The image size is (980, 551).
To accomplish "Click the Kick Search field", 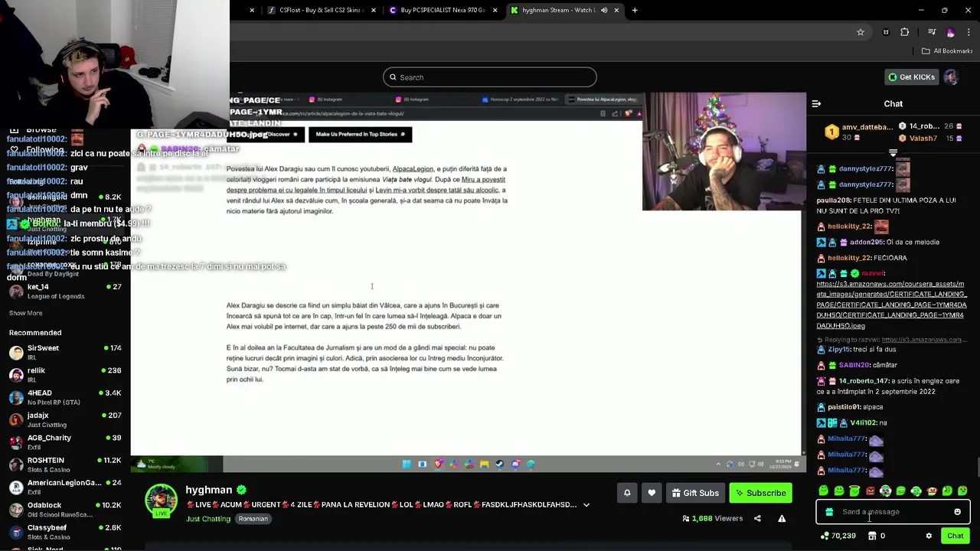I will [490, 77].
